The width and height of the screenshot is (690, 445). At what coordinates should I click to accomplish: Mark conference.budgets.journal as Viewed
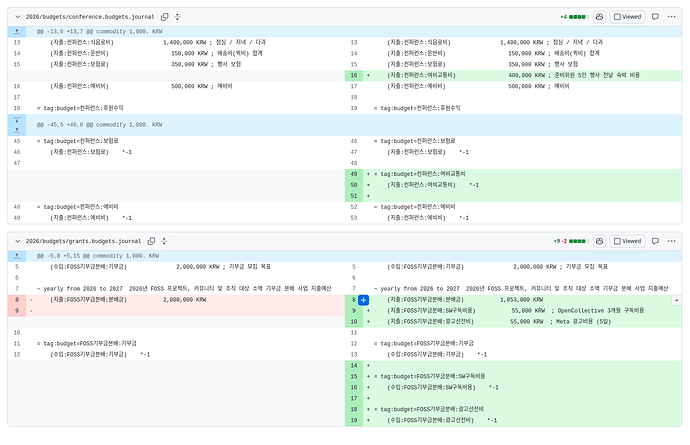(628, 17)
